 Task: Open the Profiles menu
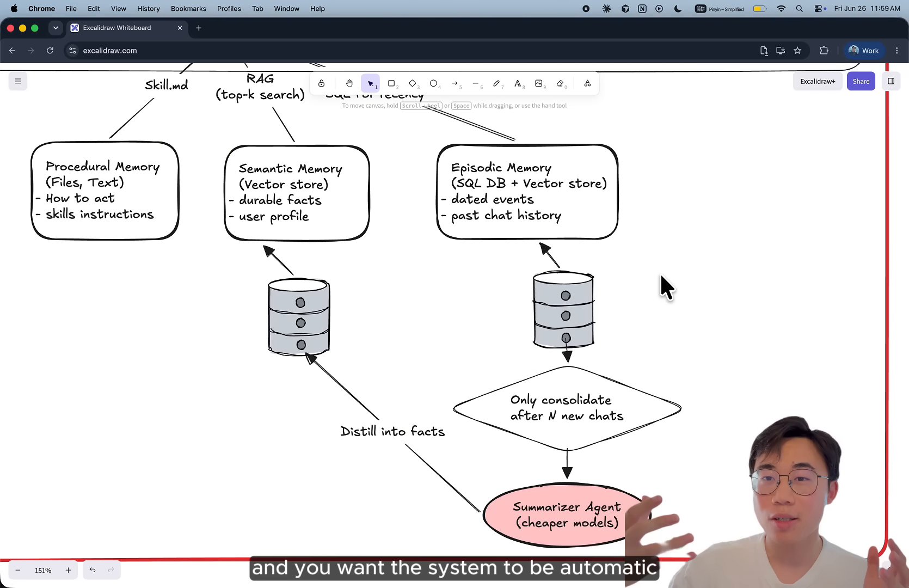pos(229,9)
